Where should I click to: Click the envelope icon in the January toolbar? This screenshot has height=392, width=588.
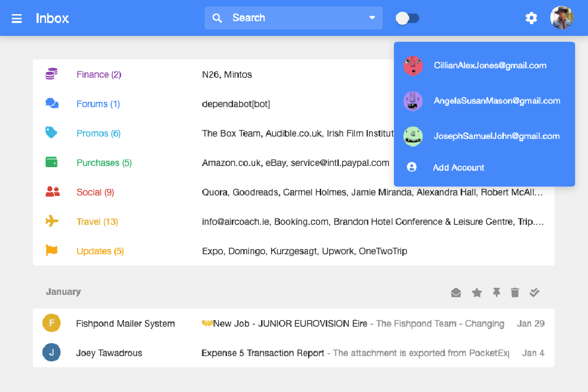[x=456, y=292]
